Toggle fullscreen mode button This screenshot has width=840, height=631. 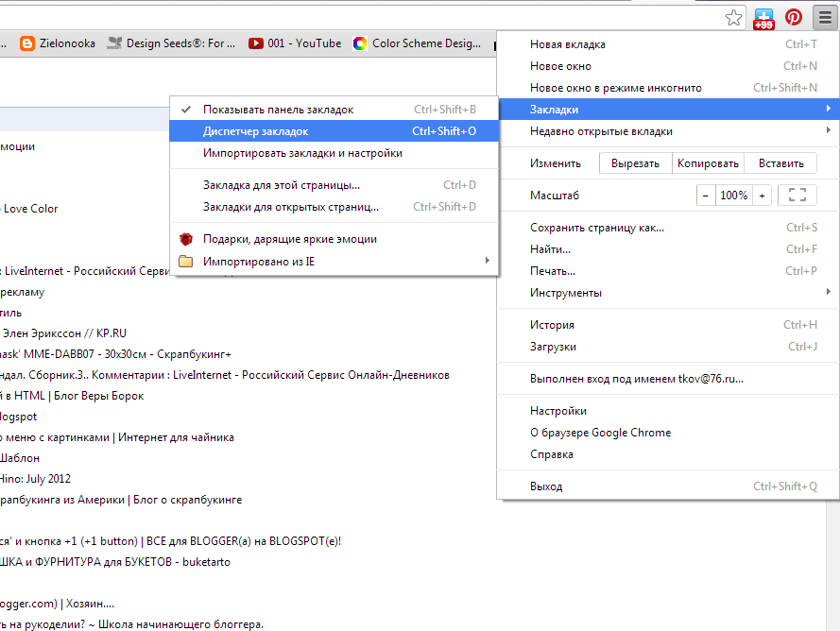point(797,196)
